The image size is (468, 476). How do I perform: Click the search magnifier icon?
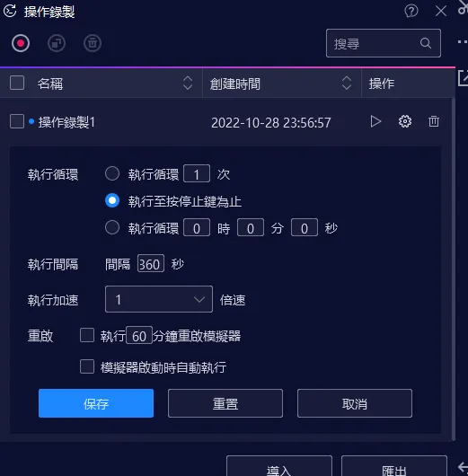coord(426,43)
